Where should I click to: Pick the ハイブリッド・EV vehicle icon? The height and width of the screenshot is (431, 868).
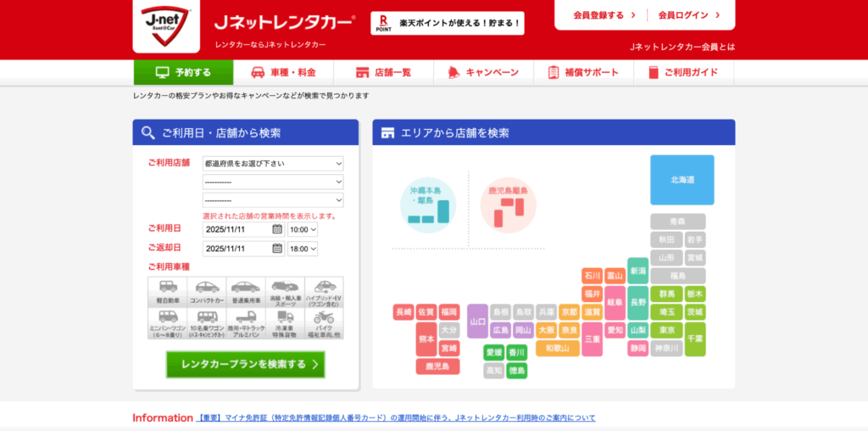click(324, 292)
